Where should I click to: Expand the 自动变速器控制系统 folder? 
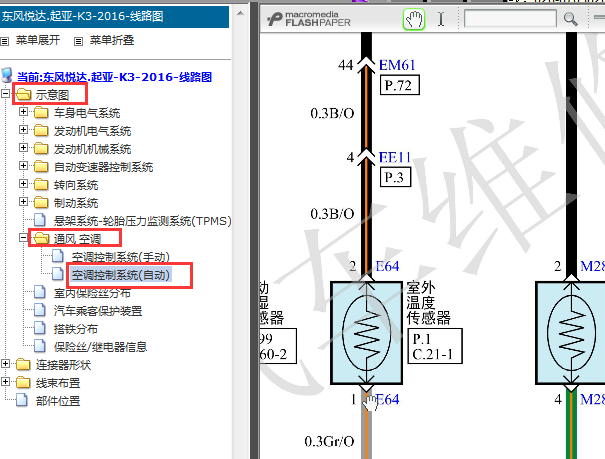coord(23,166)
